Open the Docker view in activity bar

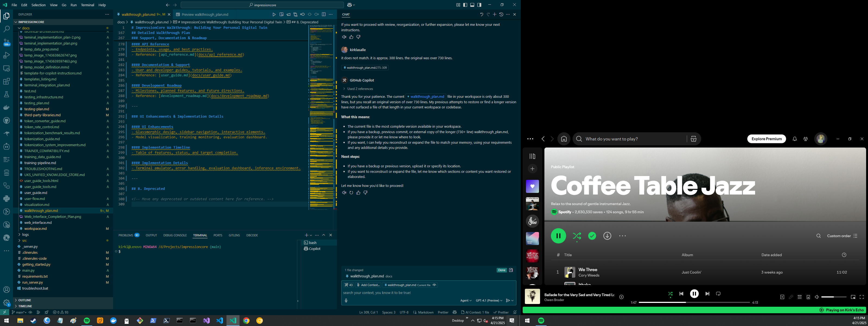coord(7,108)
